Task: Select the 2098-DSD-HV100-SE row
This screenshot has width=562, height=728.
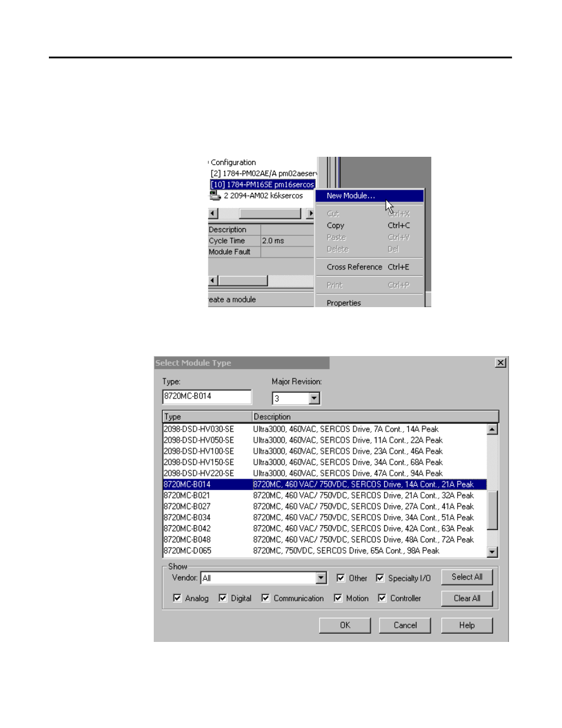Action: tap(325, 452)
